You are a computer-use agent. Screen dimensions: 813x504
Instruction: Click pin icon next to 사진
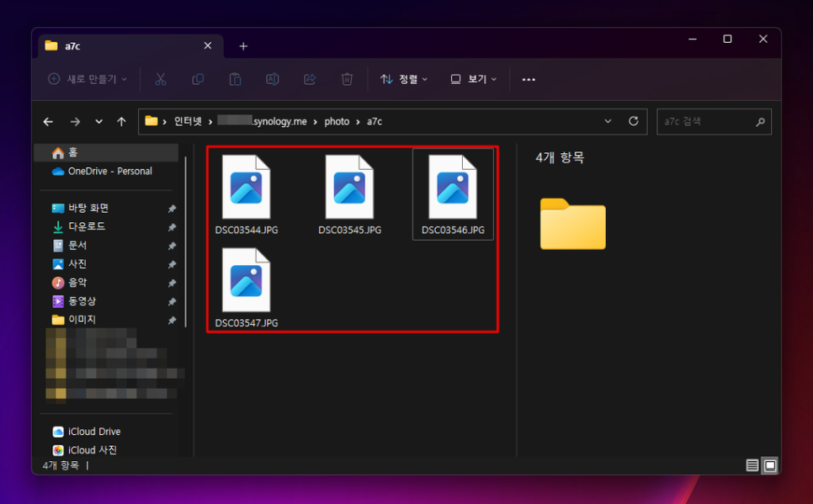[172, 264]
